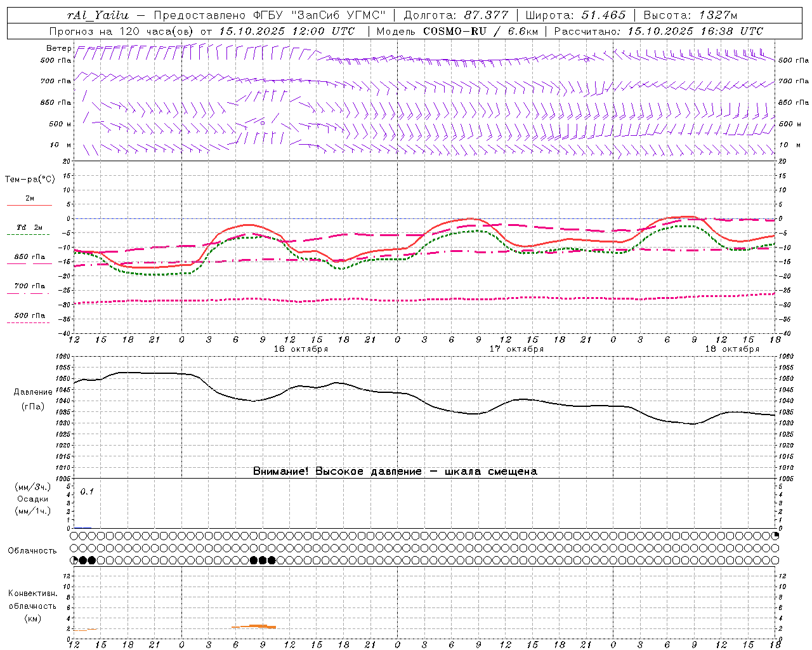Viewport: 812px width, 650px height.
Task: Click the forecast start time 15.10.2025 12:00 UTC
Action: click(x=286, y=31)
